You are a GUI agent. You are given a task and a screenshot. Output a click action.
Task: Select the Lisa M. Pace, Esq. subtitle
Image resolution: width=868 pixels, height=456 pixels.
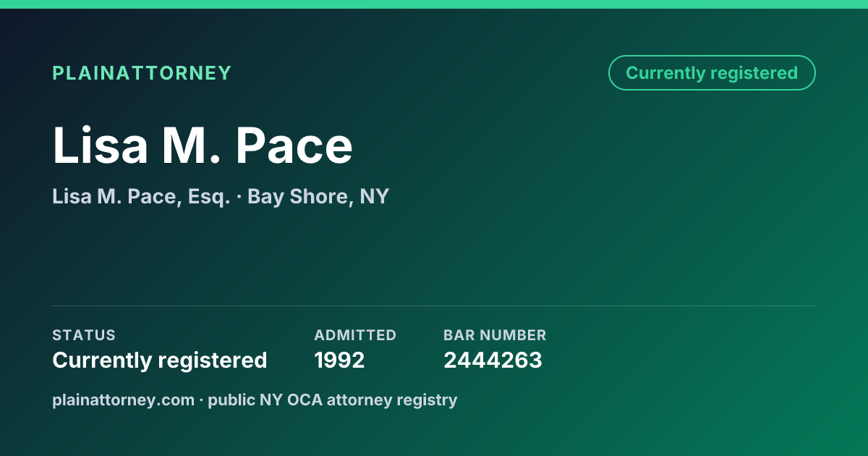tap(141, 196)
